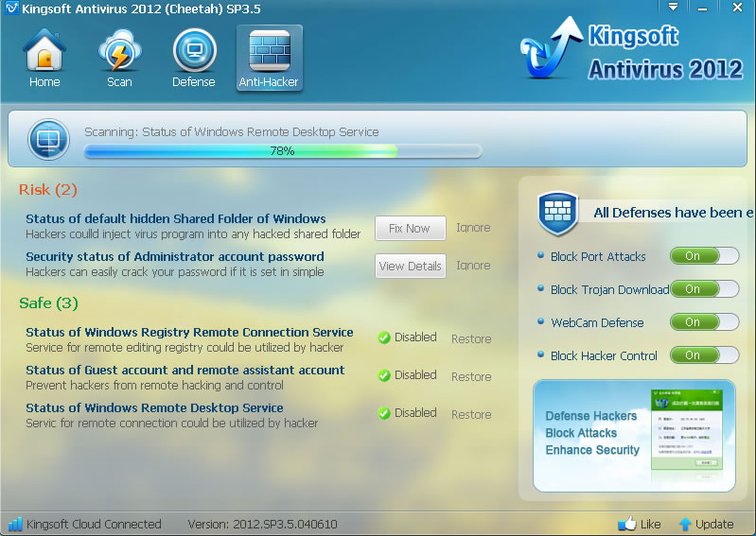The width and height of the screenshot is (756, 536).
Task: Click the 'Risk (2)' section heading
Action: point(48,190)
